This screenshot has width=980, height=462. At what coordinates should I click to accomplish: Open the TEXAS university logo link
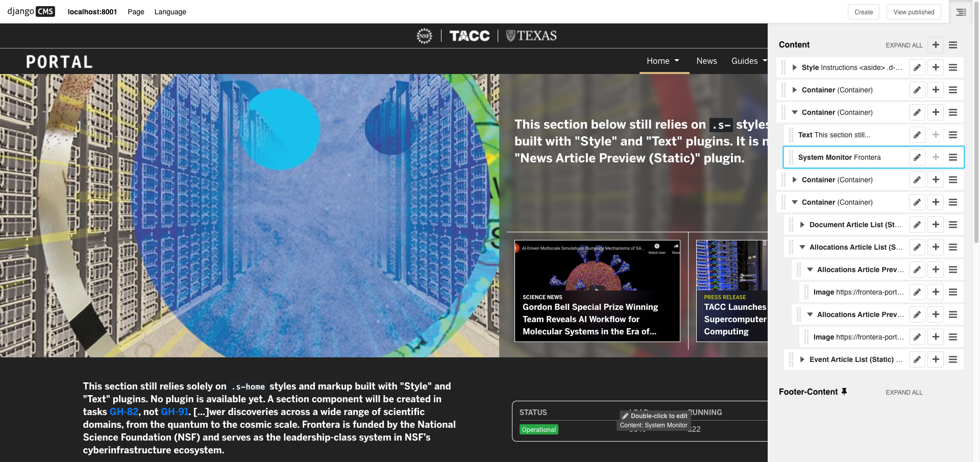pos(531,36)
